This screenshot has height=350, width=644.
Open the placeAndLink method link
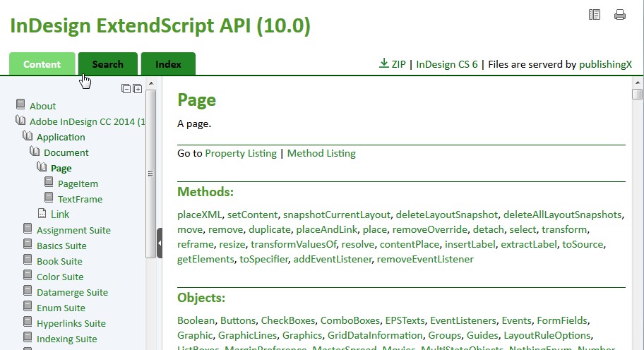tap(326, 229)
